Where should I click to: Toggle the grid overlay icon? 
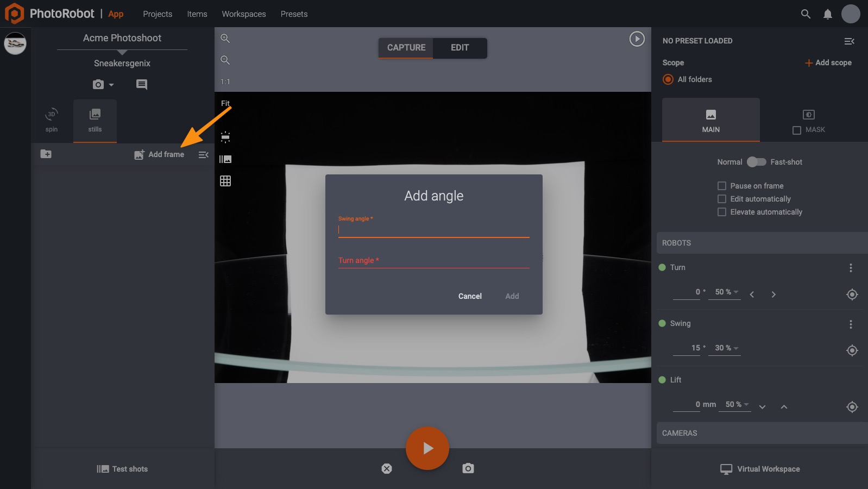pyautogui.click(x=225, y=181)
